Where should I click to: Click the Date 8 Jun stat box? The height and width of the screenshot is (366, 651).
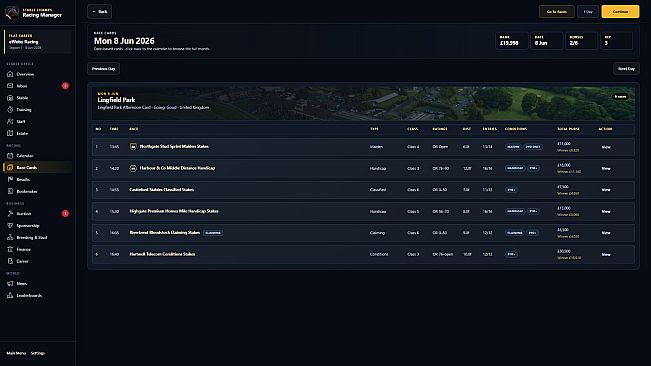click(x=546, y=41)
